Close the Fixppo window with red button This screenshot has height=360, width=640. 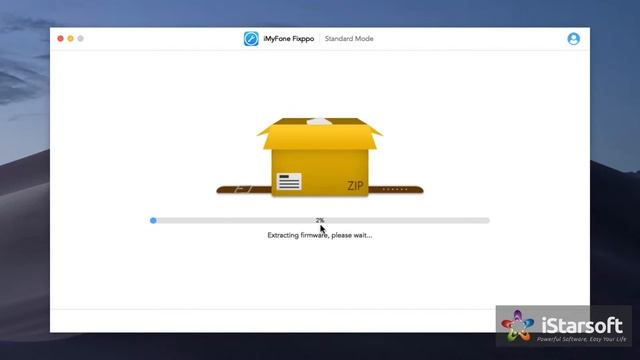pos(60,38)
